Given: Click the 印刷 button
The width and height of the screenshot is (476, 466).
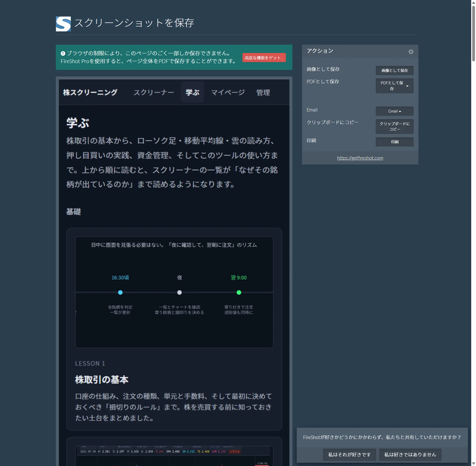Looking at the screenshot, I should pos(394,142).
